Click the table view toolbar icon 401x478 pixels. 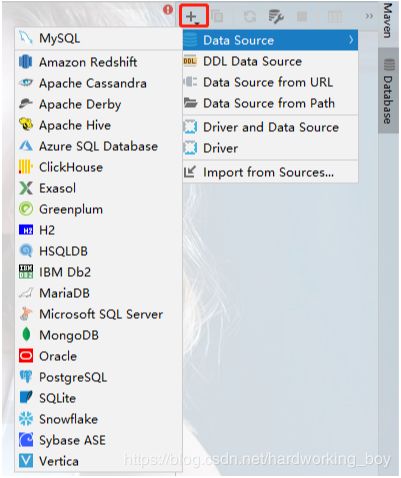pos(335,16)
